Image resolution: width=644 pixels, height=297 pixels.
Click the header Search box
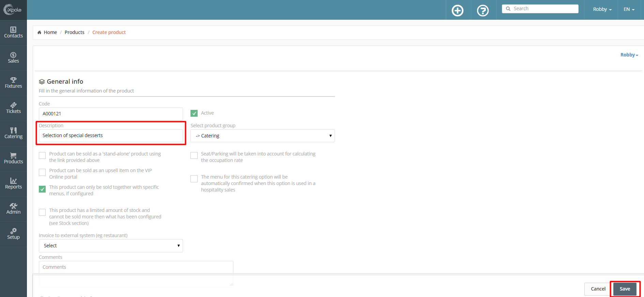(540, 9)
